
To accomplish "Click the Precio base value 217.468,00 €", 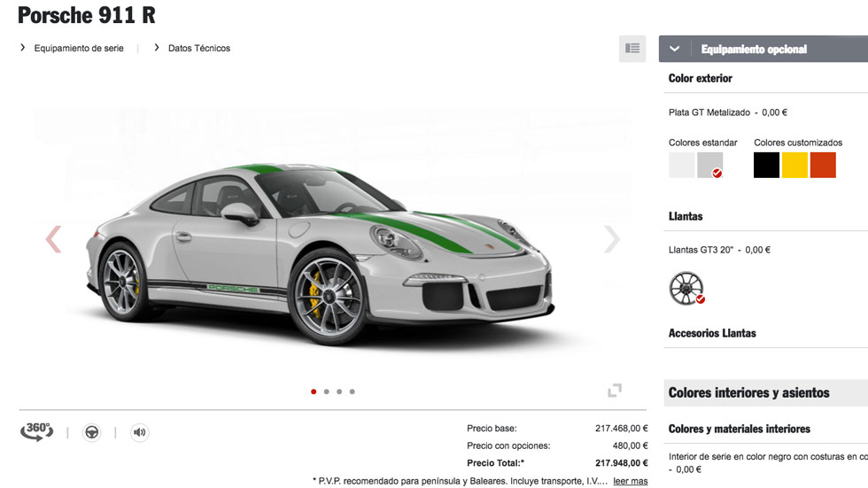I will coord(622,429).
